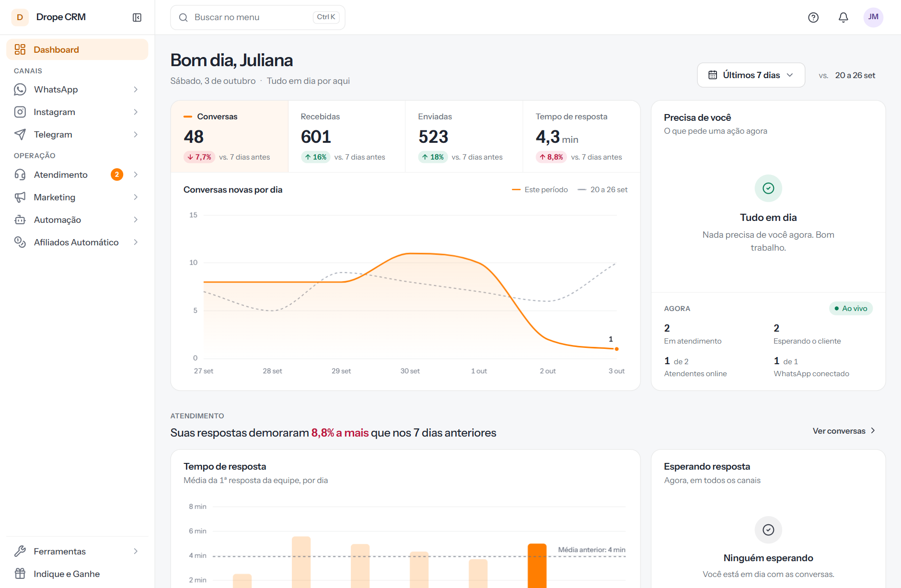Image resolution: width=901 pixels, height=588 pixels.
Task: Go to Dashboard menu item
Action: (77, 49)
